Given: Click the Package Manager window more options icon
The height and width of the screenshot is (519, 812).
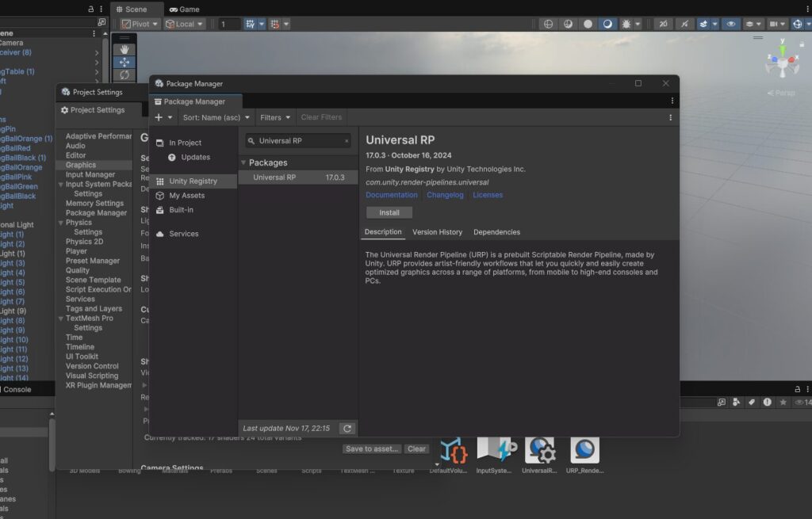Looking at the screenshot, I should [x=672, y=101].
